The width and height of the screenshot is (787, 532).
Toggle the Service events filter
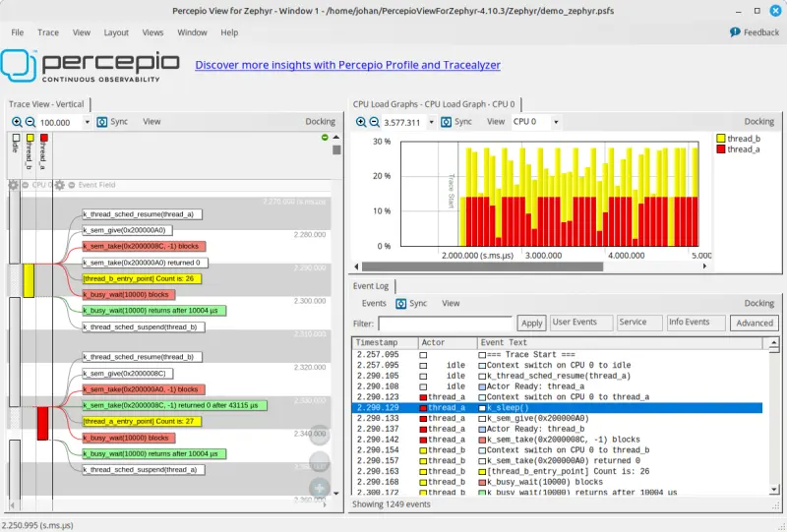click(x=638, y=323)
